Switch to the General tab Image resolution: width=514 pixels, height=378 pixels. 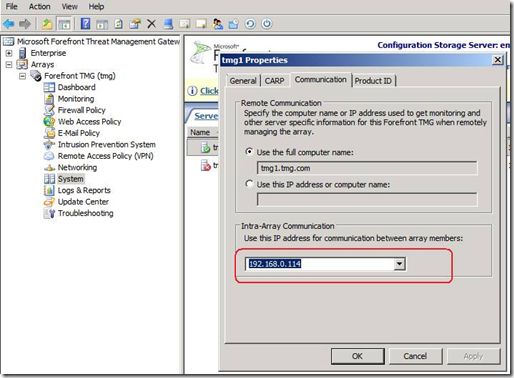click(x=243, y=81)
